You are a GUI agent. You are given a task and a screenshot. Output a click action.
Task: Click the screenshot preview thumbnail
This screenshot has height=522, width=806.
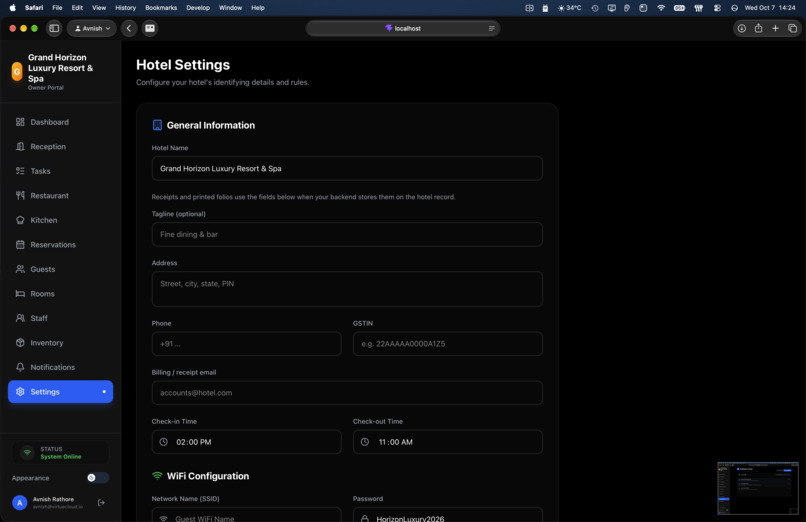pos(758,488)
